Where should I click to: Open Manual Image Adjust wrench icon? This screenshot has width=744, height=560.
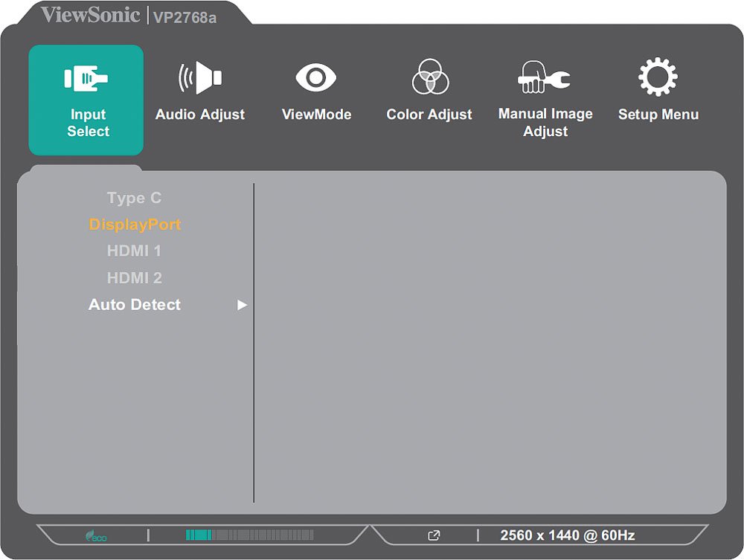tap(544, 77)
